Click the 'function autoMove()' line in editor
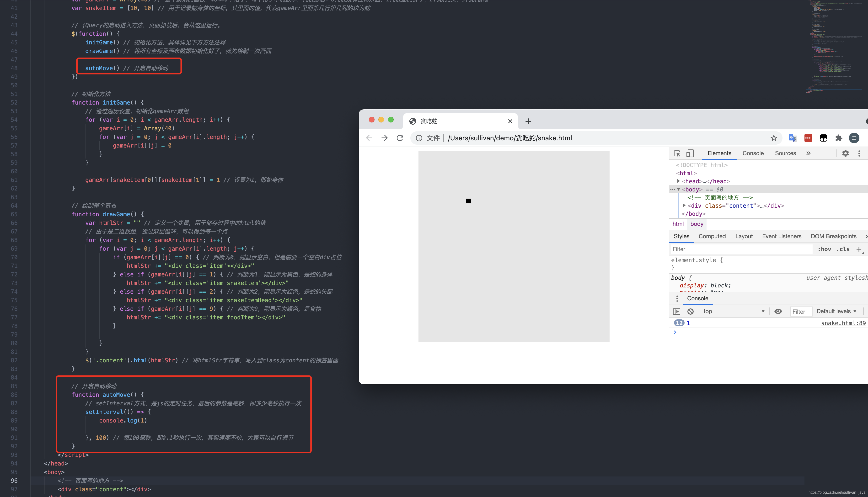This screenshot has width=868, height=497. click(x=108, y=395)
